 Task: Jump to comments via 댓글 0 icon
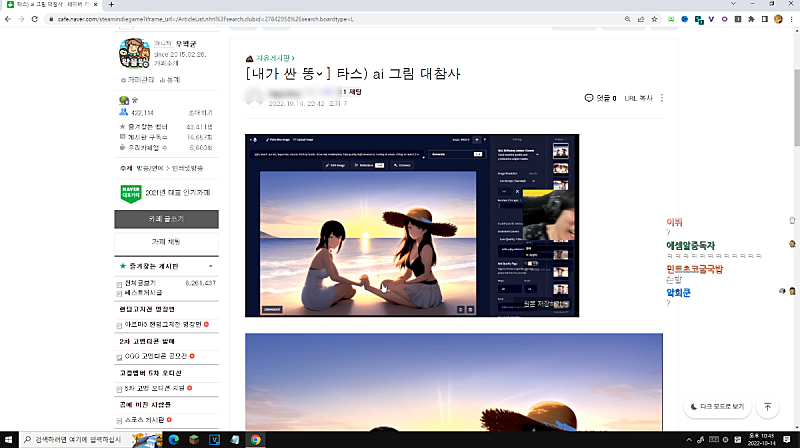pos(600,98)
